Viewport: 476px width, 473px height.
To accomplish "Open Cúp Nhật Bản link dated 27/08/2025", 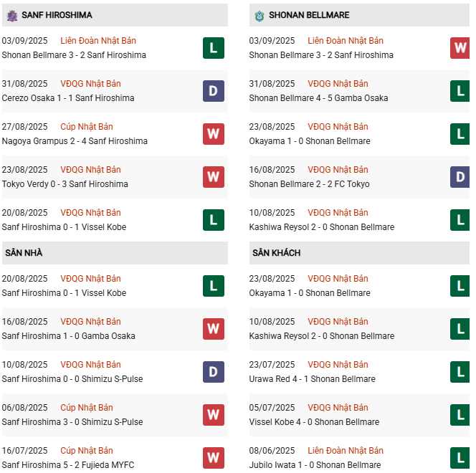I will coord(87,127).
